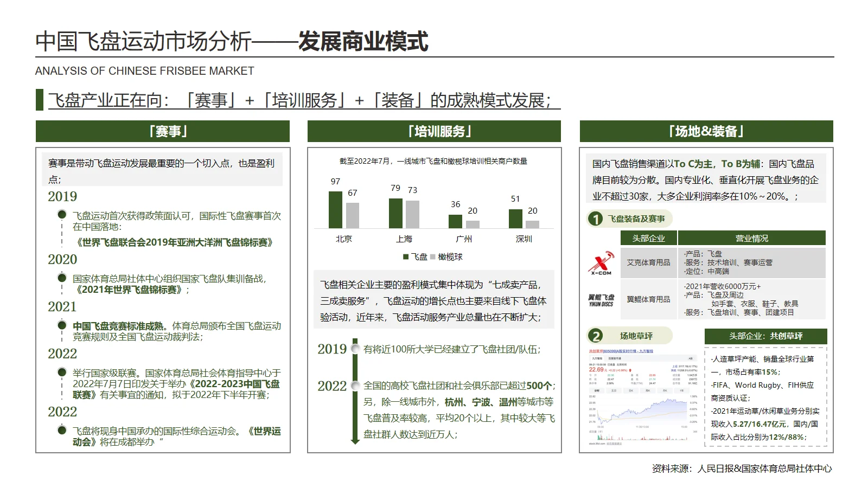The image size is (868, 488).
Task: Switch to the 百度股市通 tab
Action: [615, 358]
